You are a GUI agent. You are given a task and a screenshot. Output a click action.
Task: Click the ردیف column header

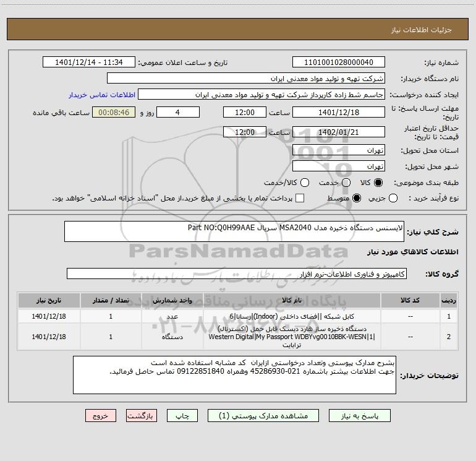[x=449, y=300]
